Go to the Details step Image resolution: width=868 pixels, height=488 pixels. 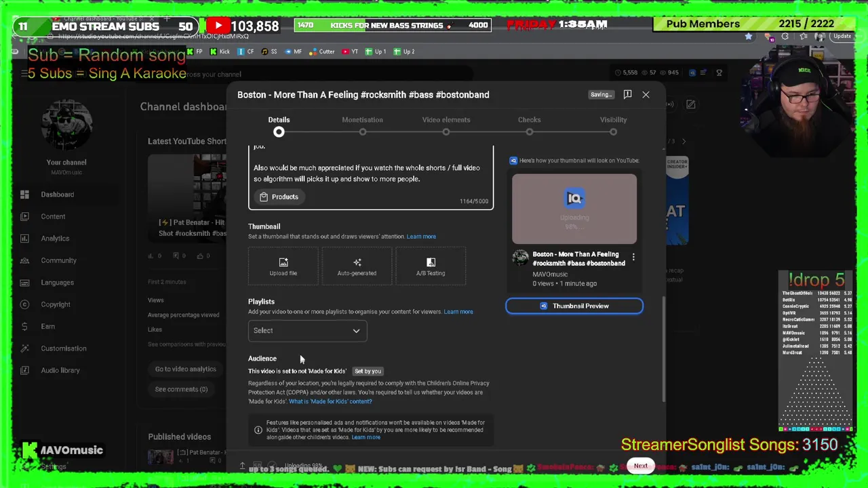point(279,125)
